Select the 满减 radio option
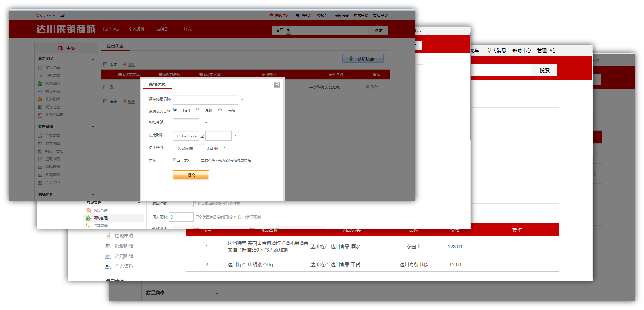The width and height of the screenshot is (644, 310). coord(220,110)
